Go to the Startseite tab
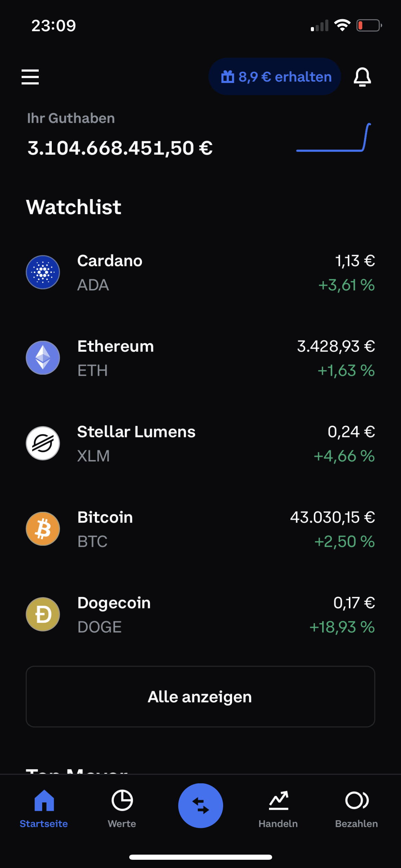 (x=44, y=809)
